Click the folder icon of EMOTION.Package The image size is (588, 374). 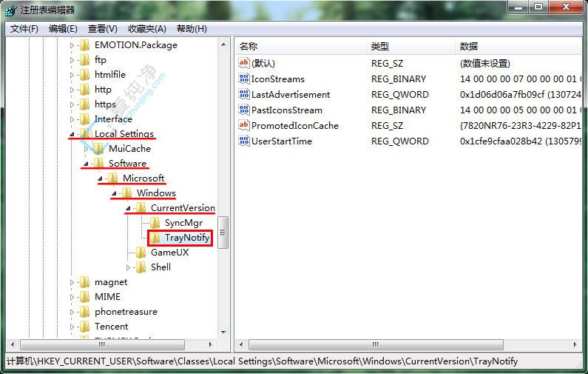(85, 45)
